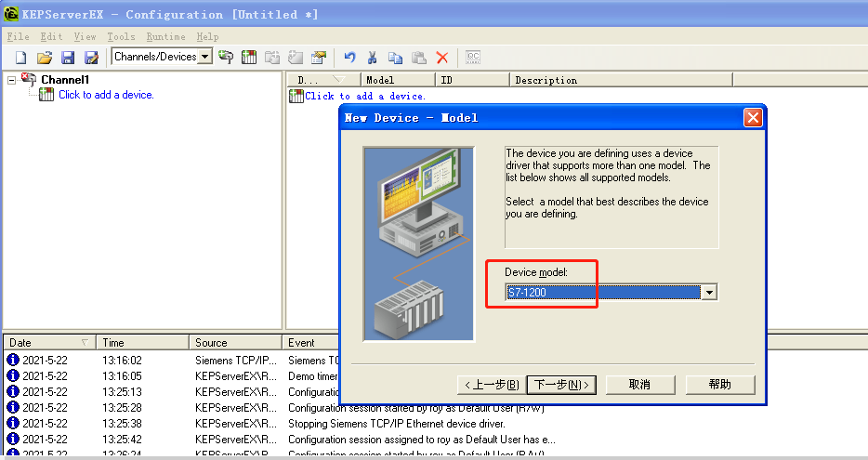
Task: Click the Save project icon
Action: tap(68, 58)
